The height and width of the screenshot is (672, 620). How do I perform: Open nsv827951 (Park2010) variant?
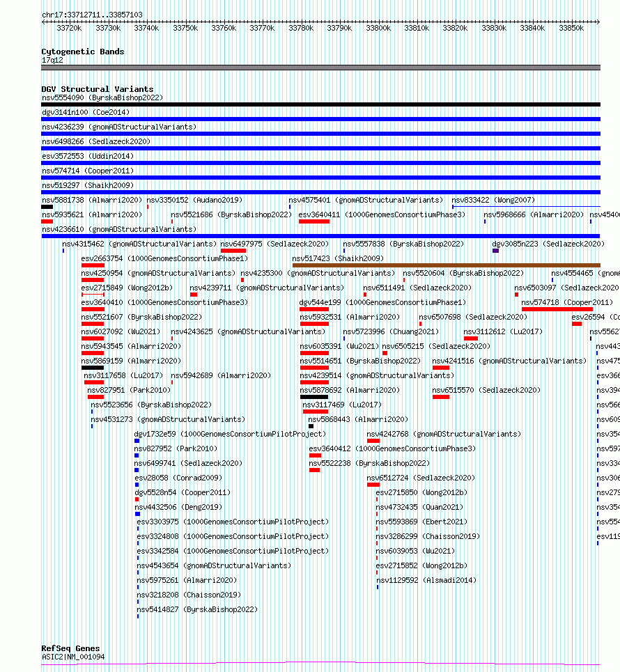tap(129, 390)
